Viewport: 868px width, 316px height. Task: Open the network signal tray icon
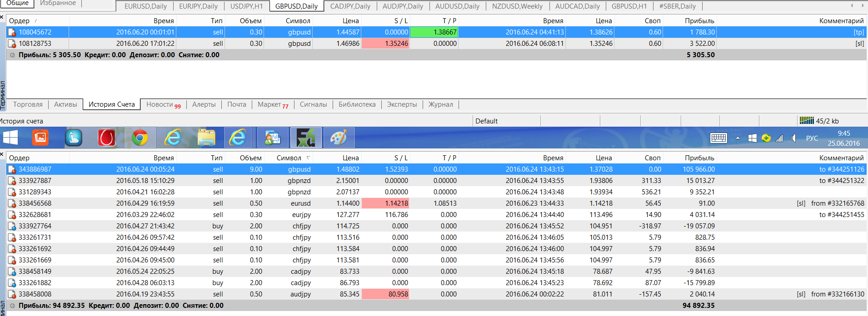coord(779,138)
